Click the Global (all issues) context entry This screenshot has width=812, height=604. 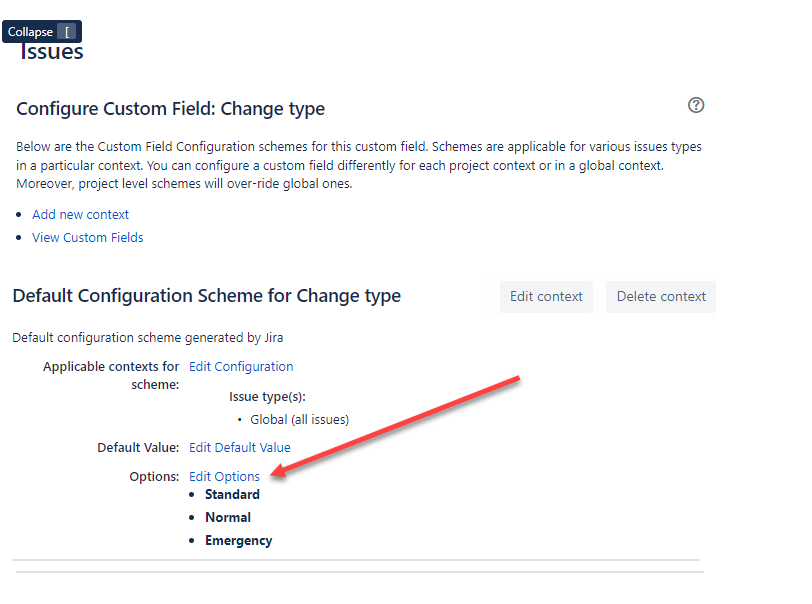coord(298,419)
